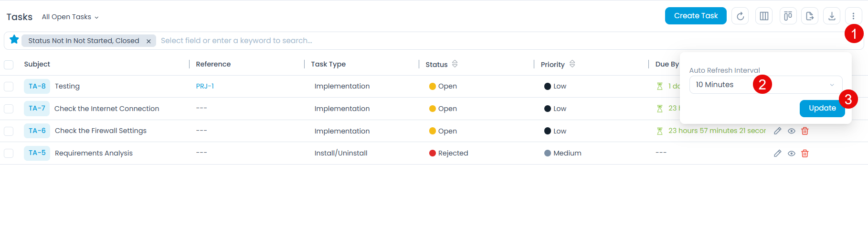
Task: Click the refresh icon beside Create Task
Action: click(x=740, y=16)
